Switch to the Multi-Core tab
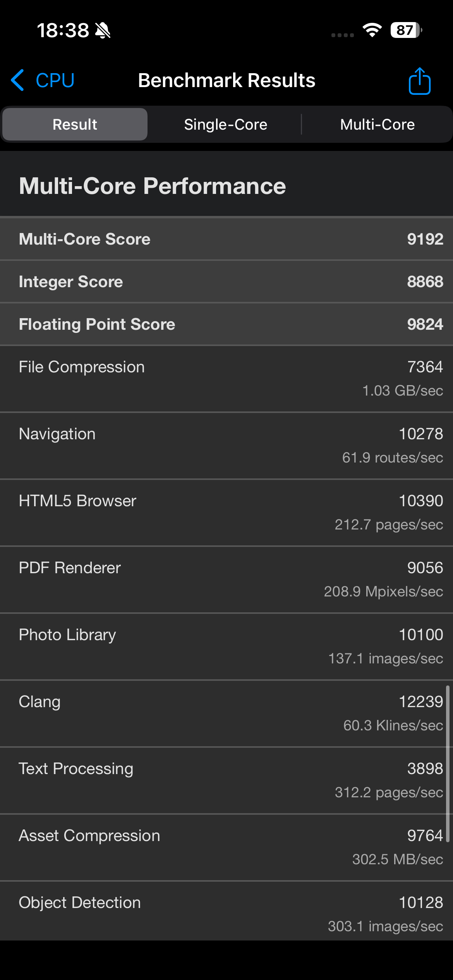Viewport: 453px width, 980px height. [x=377, y=125]
